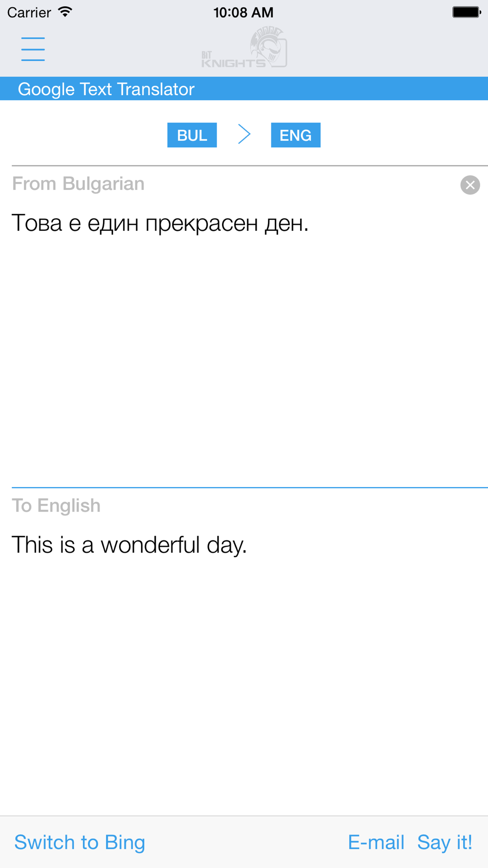Send the translation via E-mail
Screen dimensions: 488x868
click(376, 843)
